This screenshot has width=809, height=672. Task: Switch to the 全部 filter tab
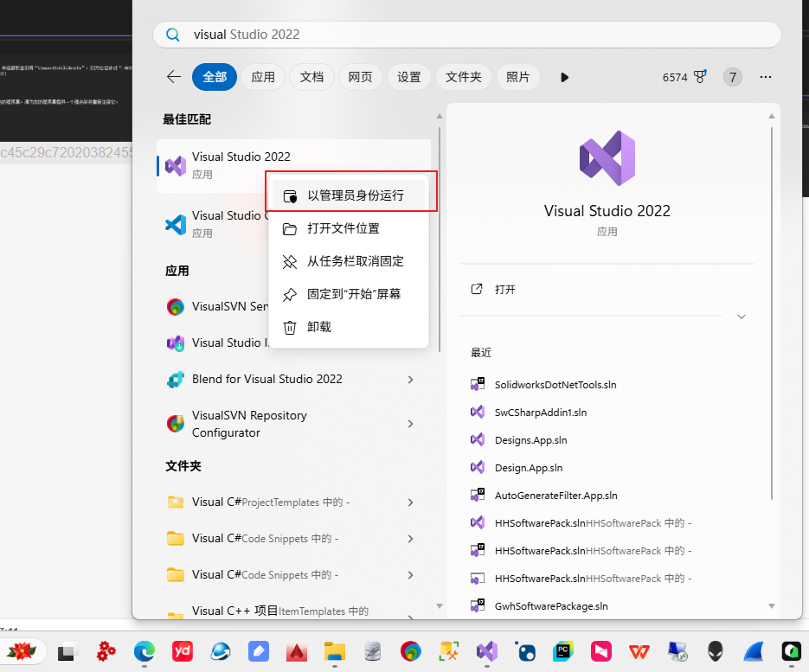[x=215, y=77]
